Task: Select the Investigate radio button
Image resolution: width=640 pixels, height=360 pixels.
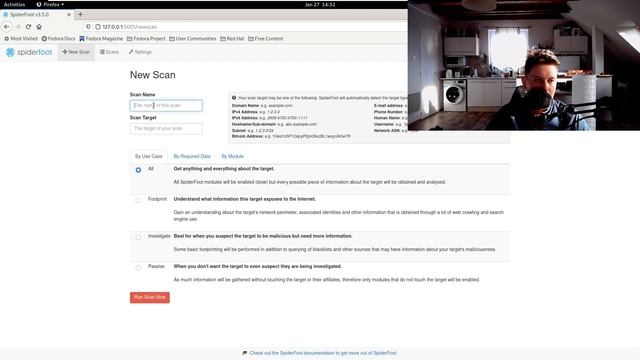Action: [138, 237]
